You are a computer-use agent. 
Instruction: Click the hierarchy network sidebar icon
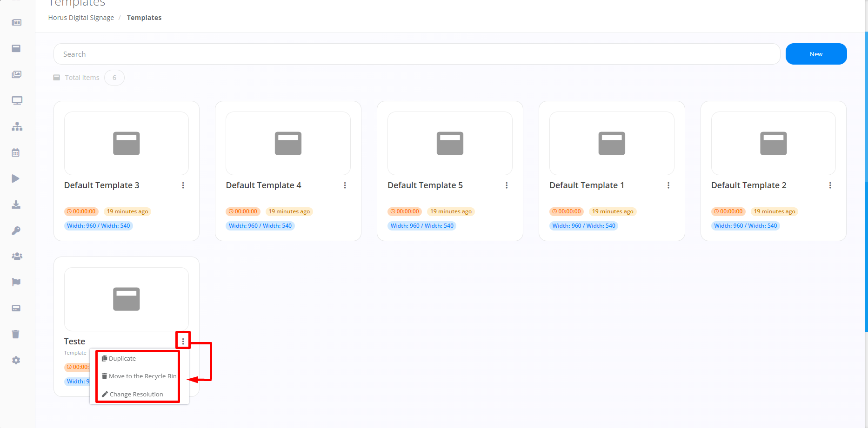point(17,126)
